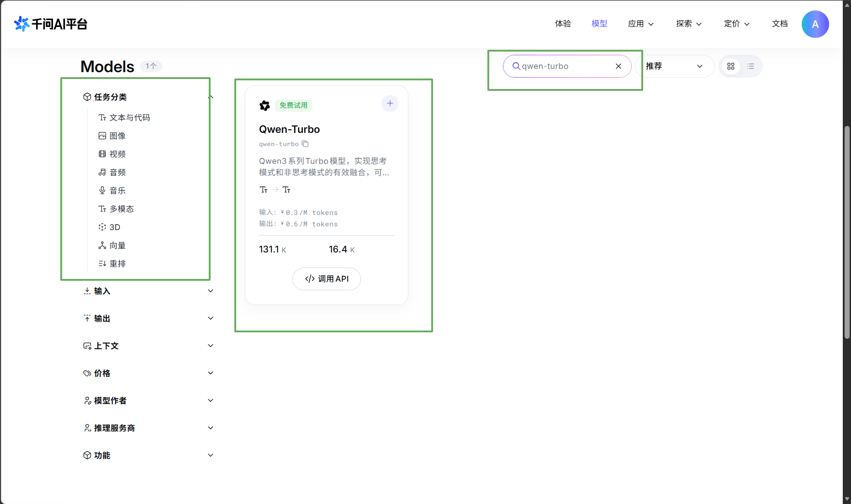
Task: Open the 体验 nav item
Action: [x=563, y=24]
